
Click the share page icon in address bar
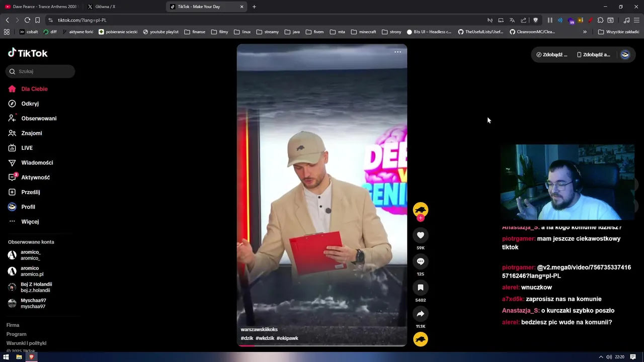click(523, 20)
